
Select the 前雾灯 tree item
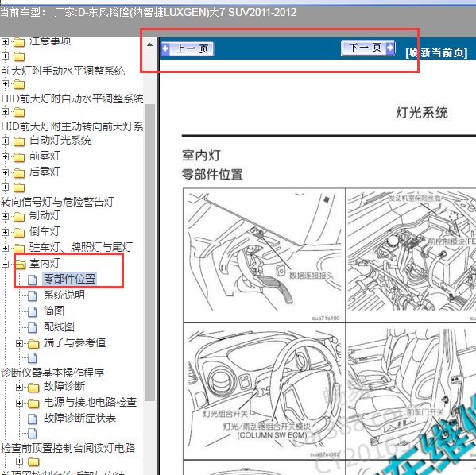(x=45, y=156)
